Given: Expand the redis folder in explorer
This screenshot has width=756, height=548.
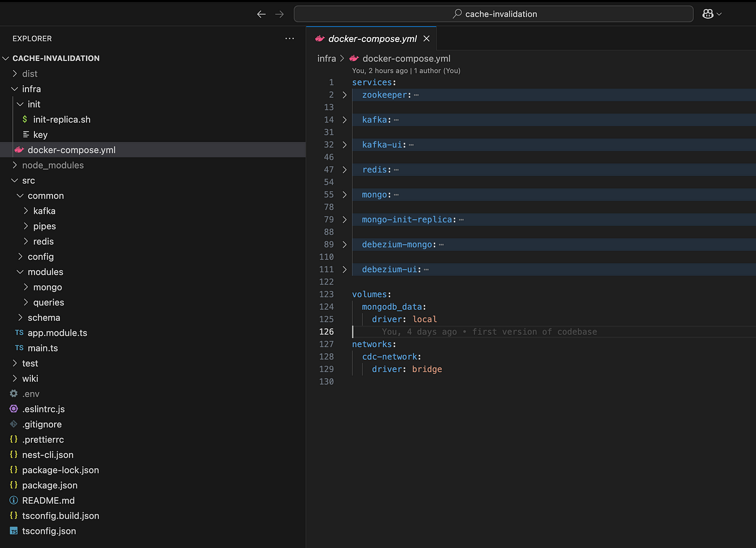Looking at the screenshot, I should (x=153, y=241).
